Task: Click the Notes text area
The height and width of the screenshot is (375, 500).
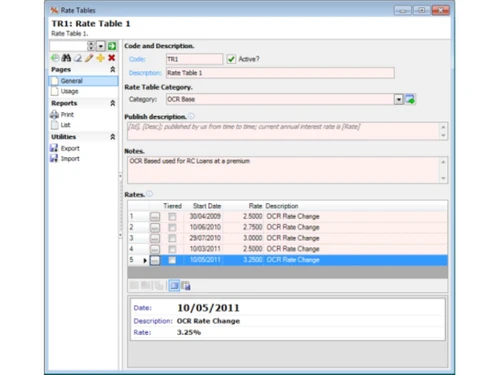Action: 284,170
